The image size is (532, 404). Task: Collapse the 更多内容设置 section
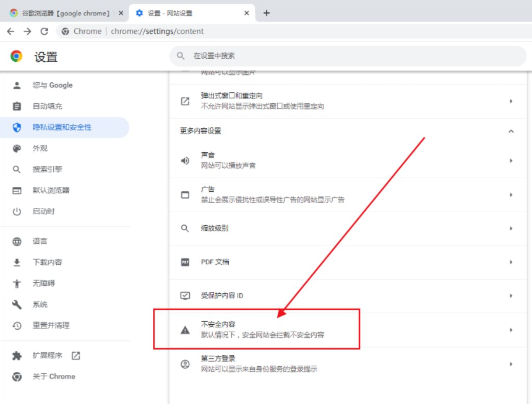[x=512, y=131]
